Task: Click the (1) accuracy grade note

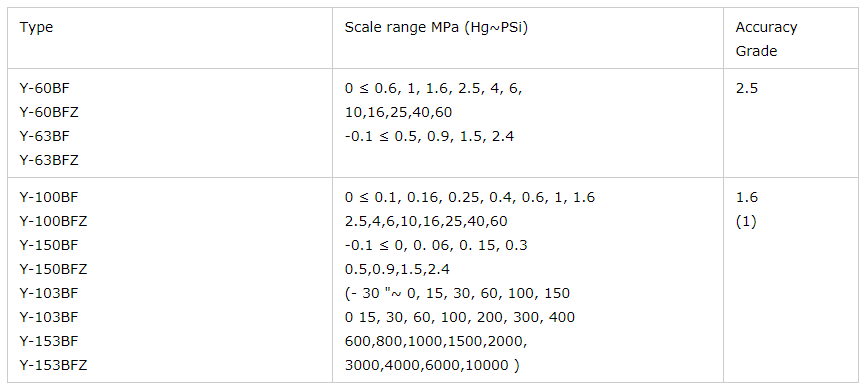Action: (746, 222)
